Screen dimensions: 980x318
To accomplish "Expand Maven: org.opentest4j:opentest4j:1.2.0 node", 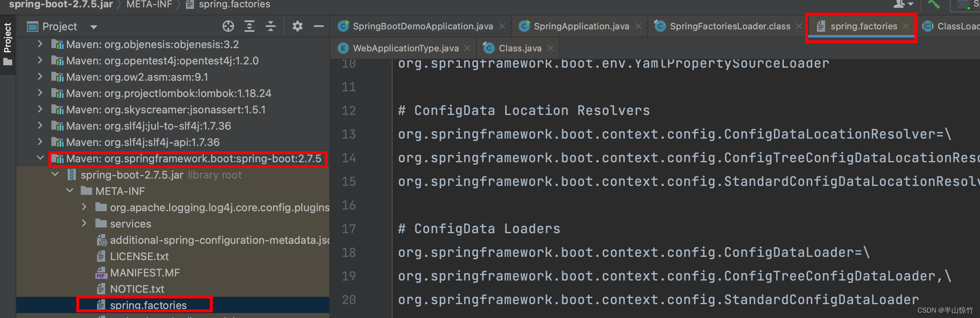I will click(x=40, y=60).
